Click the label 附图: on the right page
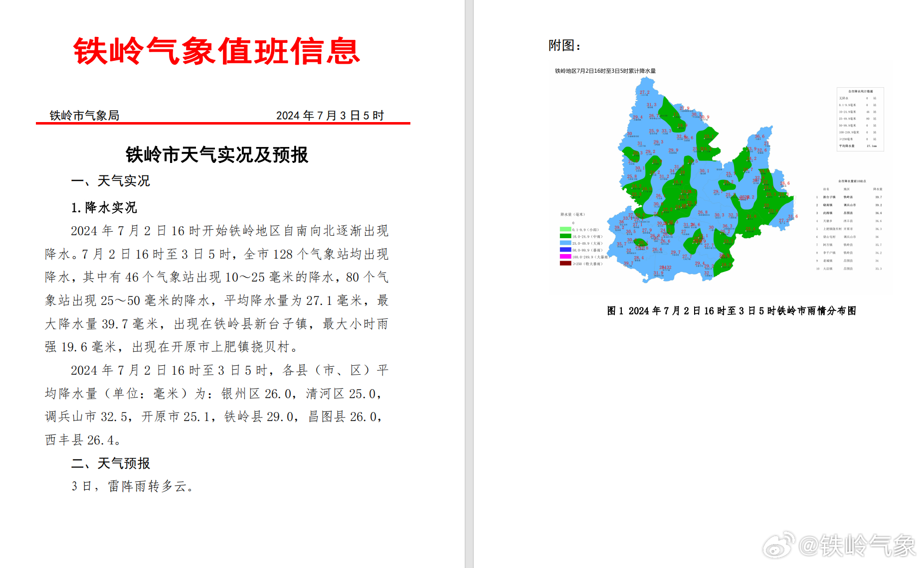 [x=565, y=45]
